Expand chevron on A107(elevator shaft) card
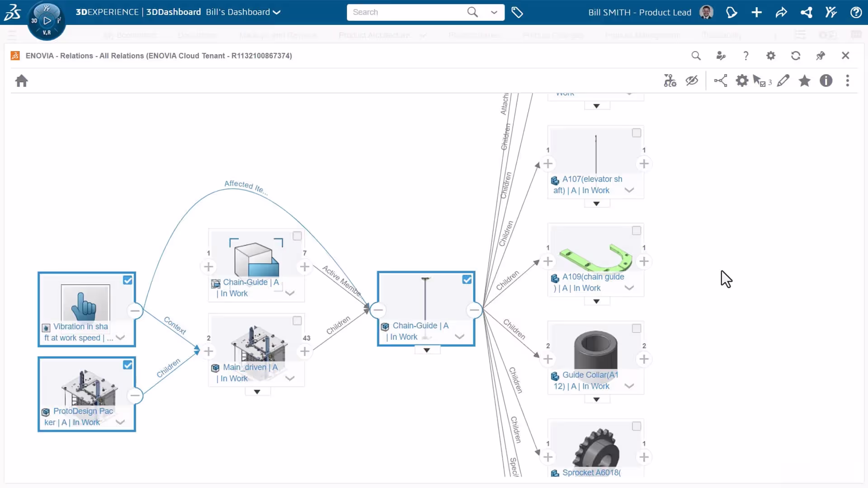 pyautogui.click(x=629, y=190)
